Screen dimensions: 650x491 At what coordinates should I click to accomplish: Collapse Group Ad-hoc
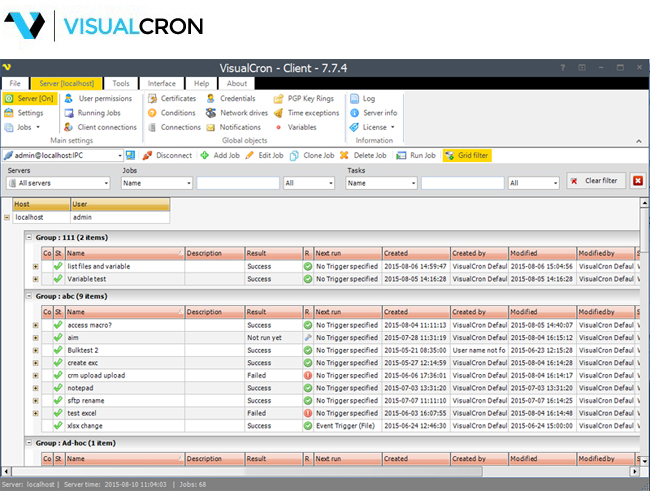[x=29, y=443]
